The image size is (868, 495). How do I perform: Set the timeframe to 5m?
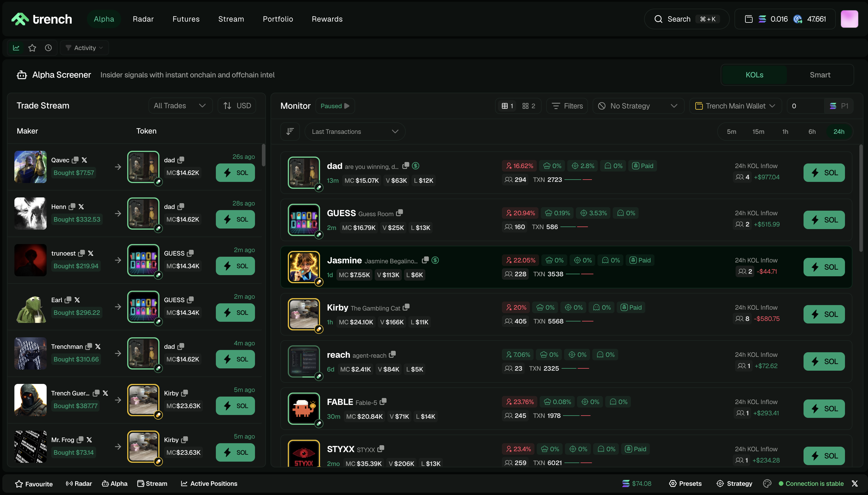click(x=731, y=132)
